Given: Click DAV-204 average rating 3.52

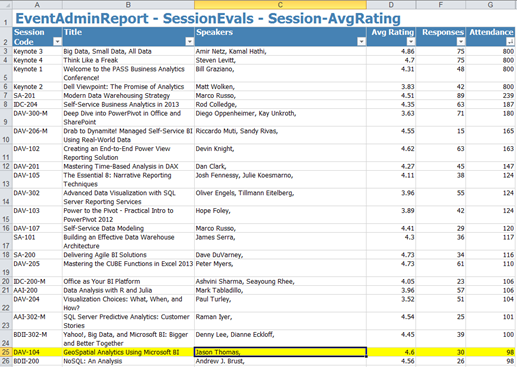Looking at the screenshot, I should 391,303.
